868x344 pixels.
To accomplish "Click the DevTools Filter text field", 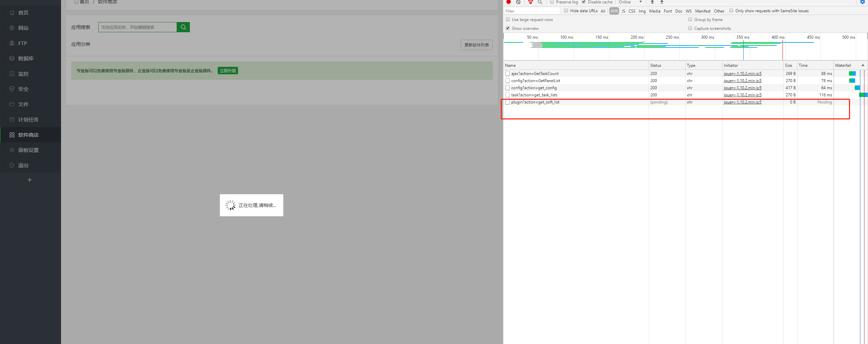I will pyautogui.click(x=532, y=11).
